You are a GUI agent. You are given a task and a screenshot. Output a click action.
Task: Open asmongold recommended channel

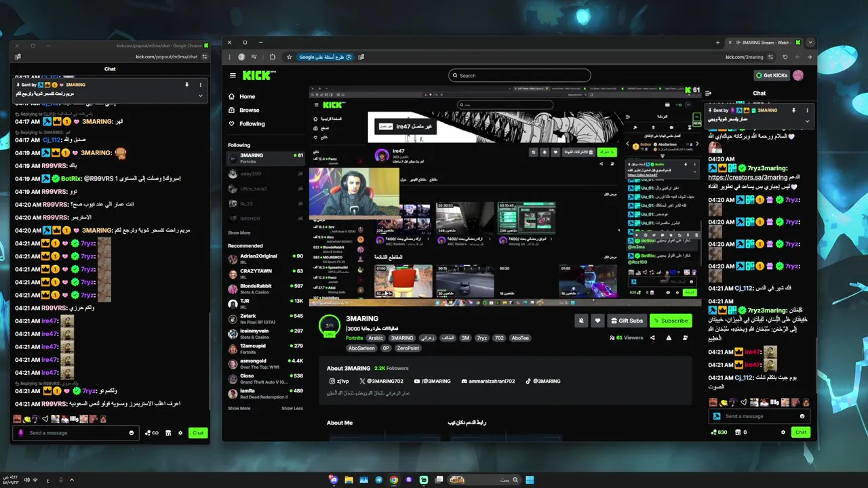(x=265, y=363)
